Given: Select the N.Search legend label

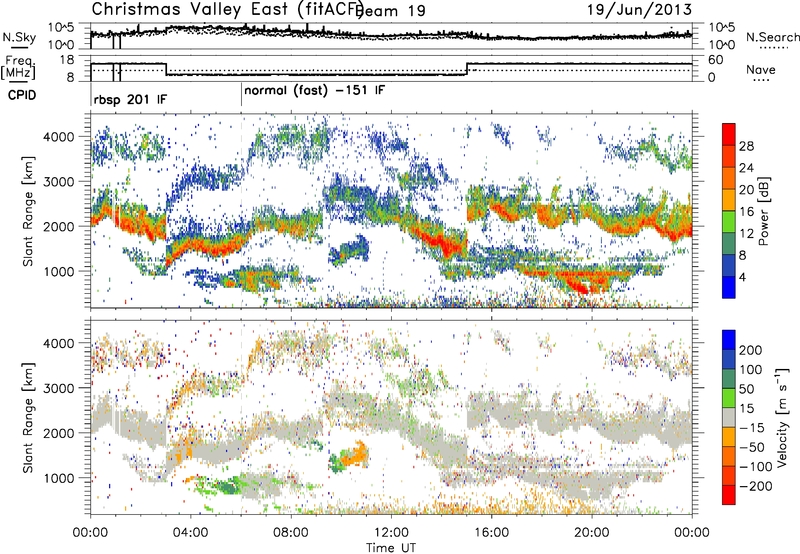Looking at the screenshot, I should click(x=772, y=37).
